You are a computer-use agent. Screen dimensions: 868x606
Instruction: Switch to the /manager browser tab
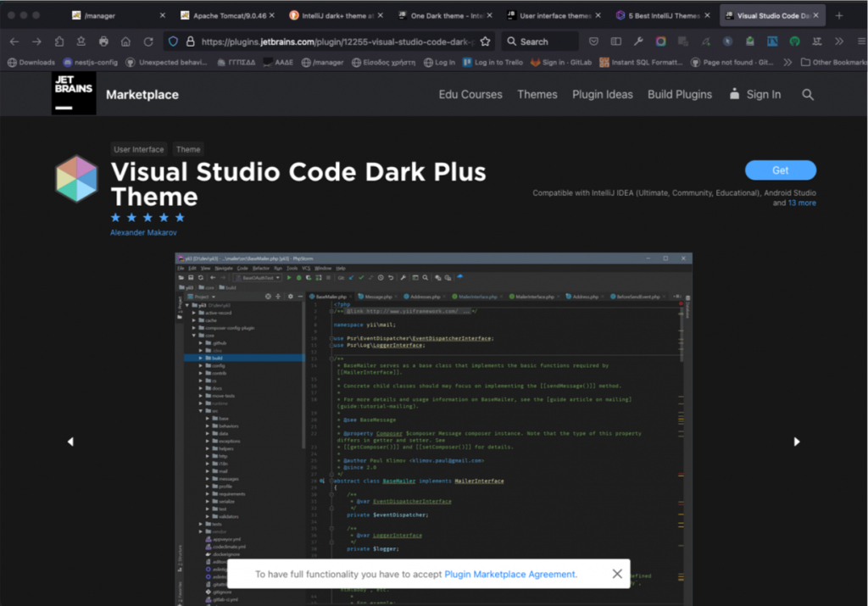click(x=119, y=15)
